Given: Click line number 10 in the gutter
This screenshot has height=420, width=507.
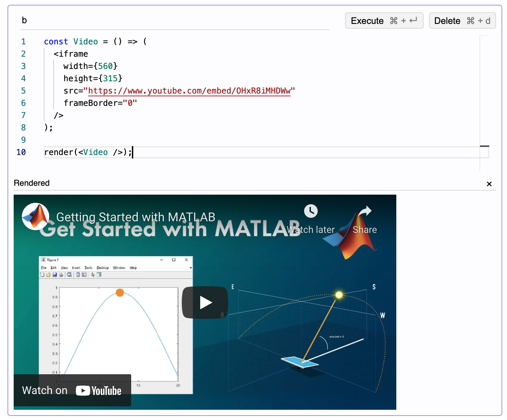Looking at the screenshot, I should pyautogui.click(x=21, y=152).
